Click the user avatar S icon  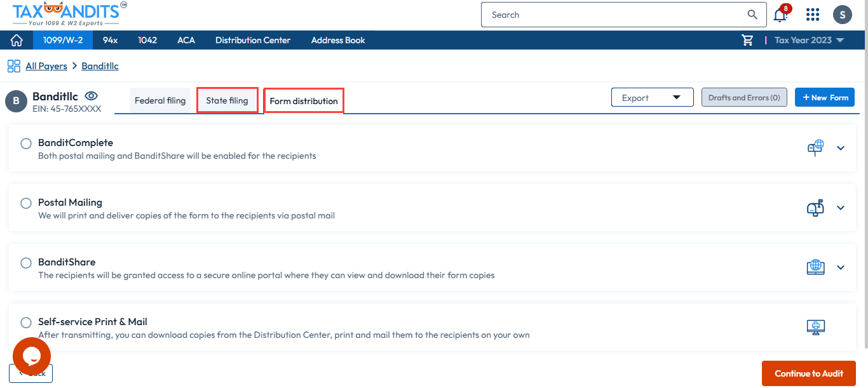click(x=842, y=15)
